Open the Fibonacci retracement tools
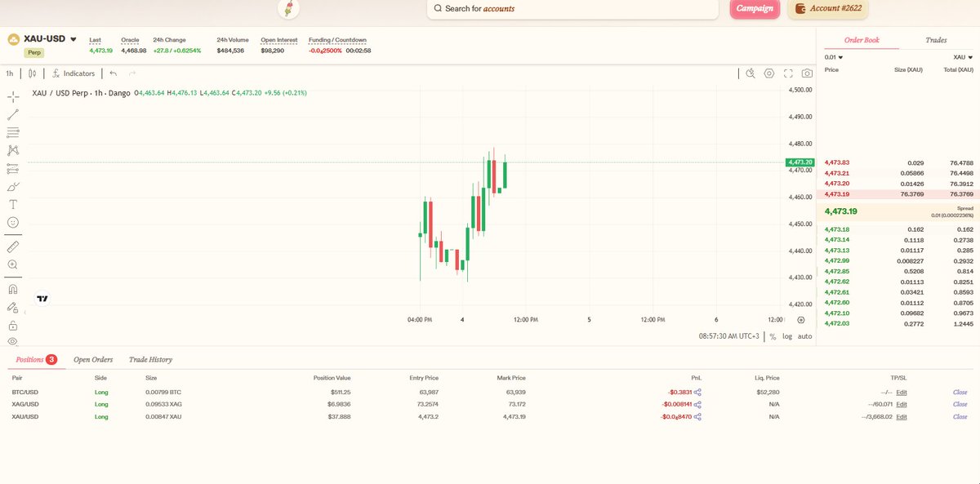This screenshot has height=484, width=980. [x=13, y=132]
